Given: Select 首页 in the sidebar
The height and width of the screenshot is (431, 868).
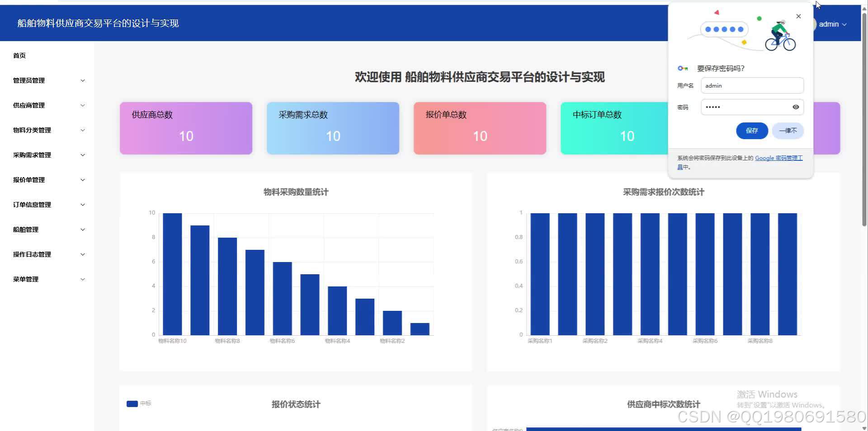Looking at the screenshot, I should coord(19,56).
